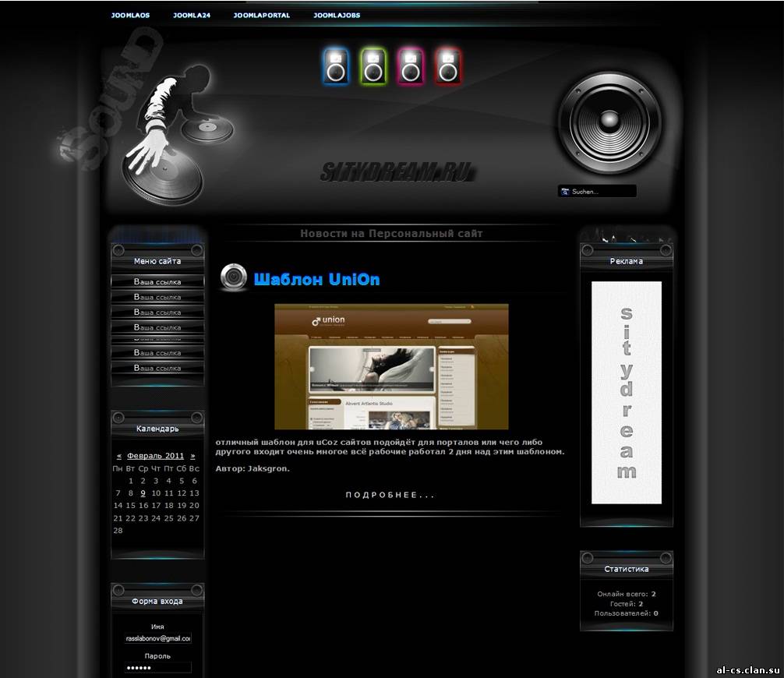Screen dimensions: 784x678
Task: Open the Февраль 2011 month link
Action: [x=156, y=456]
